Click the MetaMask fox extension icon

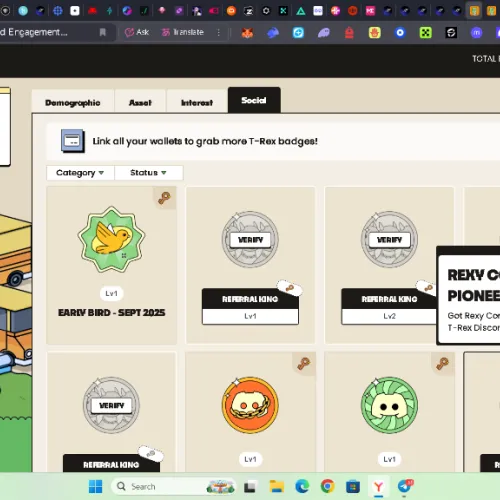click(x=247, y=33)
